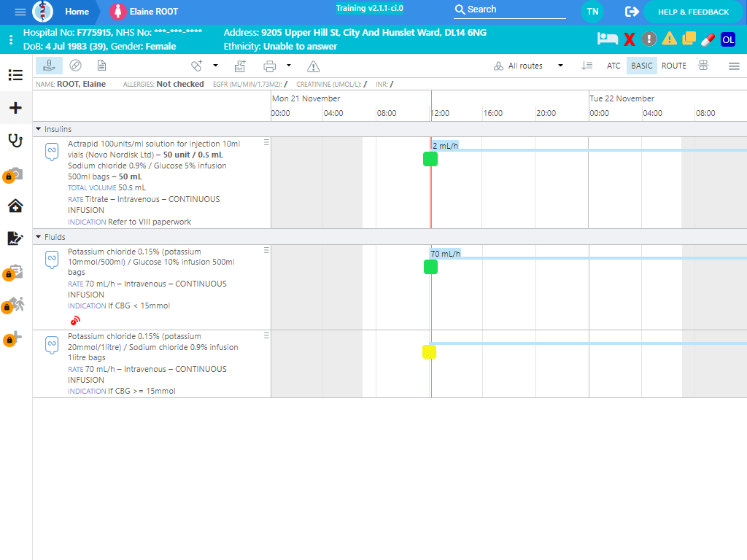This screenshot has height=560, width=747.
Task: Click the blue OL badge
Action: pos(728,39)
